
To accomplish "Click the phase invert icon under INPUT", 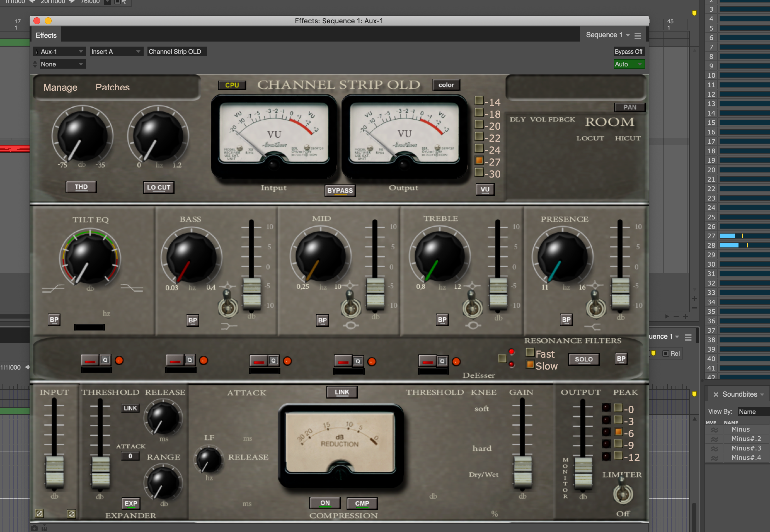I will [x=39, y=513].
